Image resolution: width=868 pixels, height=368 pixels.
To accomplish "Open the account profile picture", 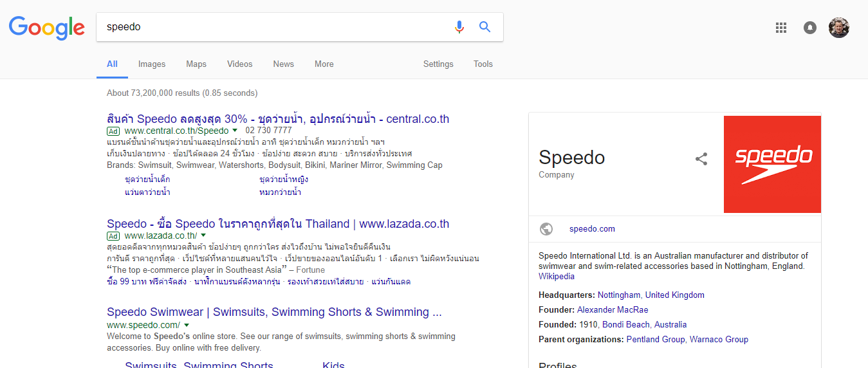I will coord(839,28).
